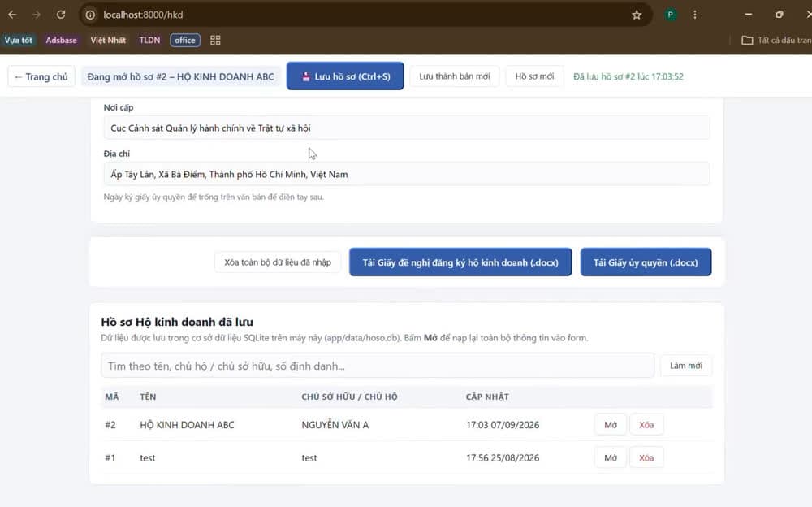812x507 pixels.
Task: Open the TLDN bookmark
Action: [149, 41]
